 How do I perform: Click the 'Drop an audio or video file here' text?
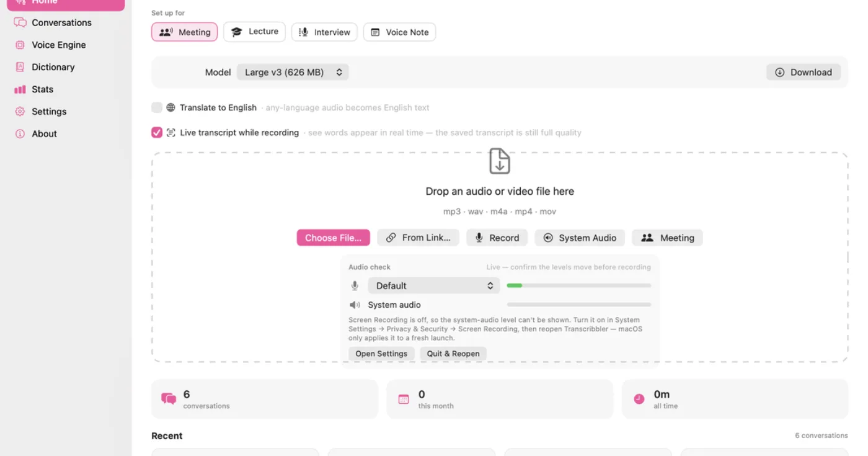coord(500,191)
